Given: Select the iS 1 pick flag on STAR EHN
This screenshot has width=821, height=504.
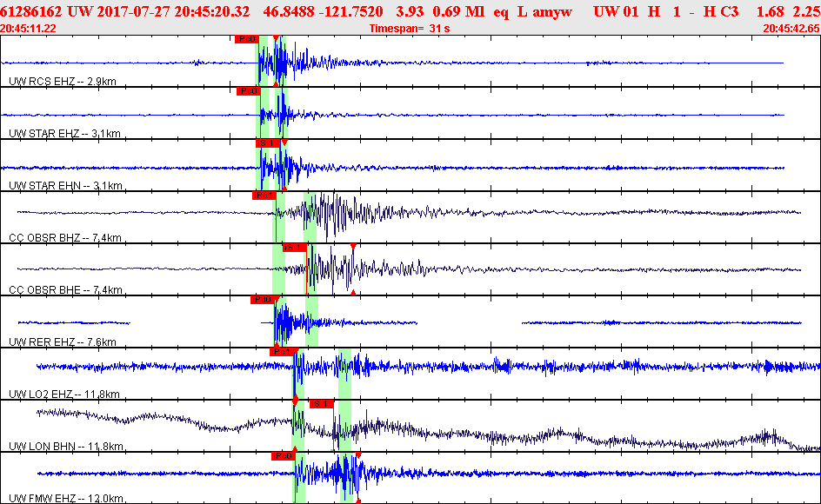Looking at the screenshot, I should [266, 143].
